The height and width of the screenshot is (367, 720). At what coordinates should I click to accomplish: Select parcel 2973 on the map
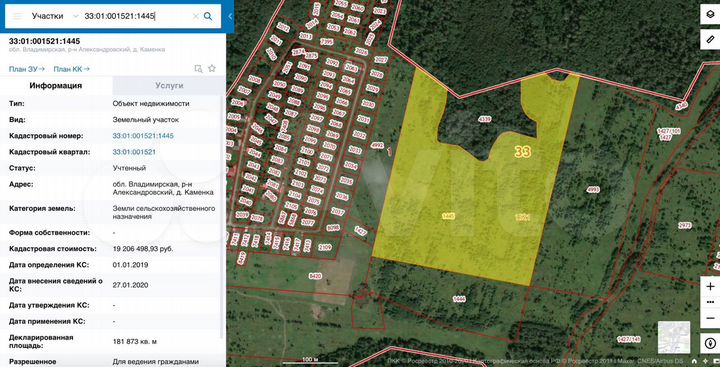685,225
